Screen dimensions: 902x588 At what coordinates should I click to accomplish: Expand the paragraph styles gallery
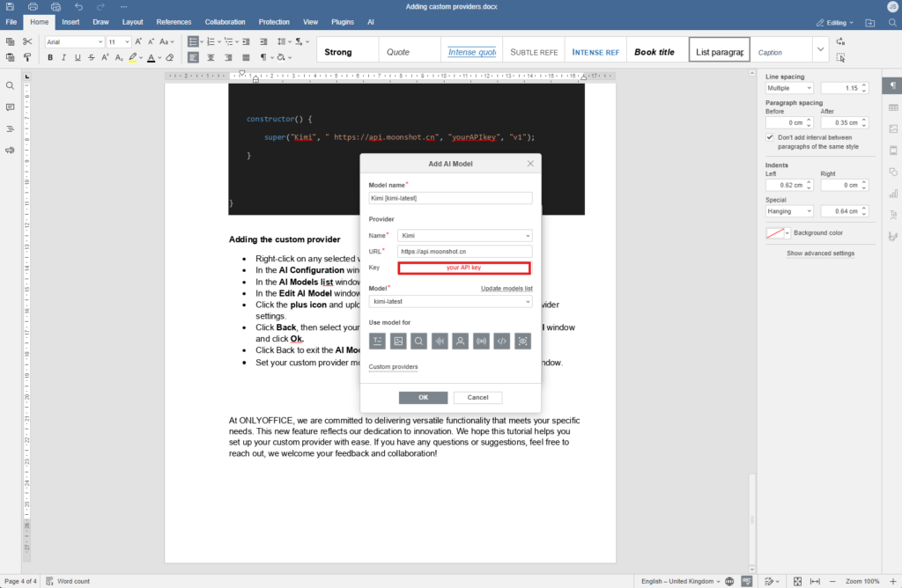(820, 49)
